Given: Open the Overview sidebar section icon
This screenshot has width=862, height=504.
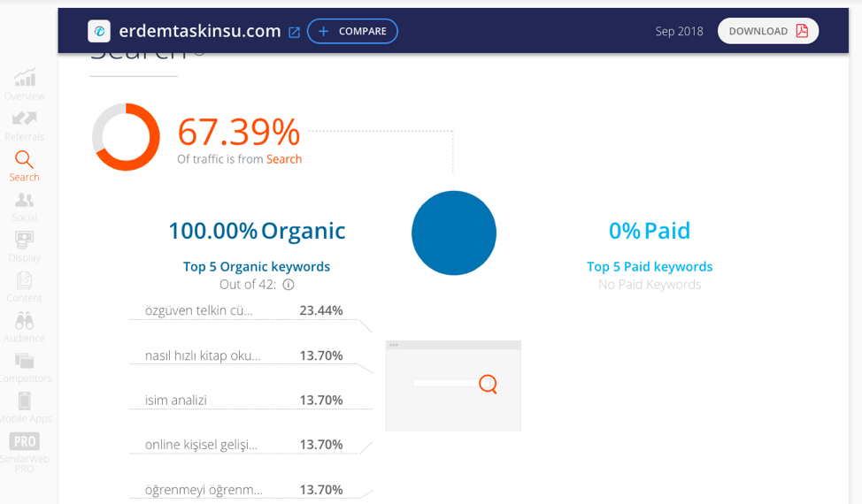Looking at the screenshot, I should pos(25,78).
